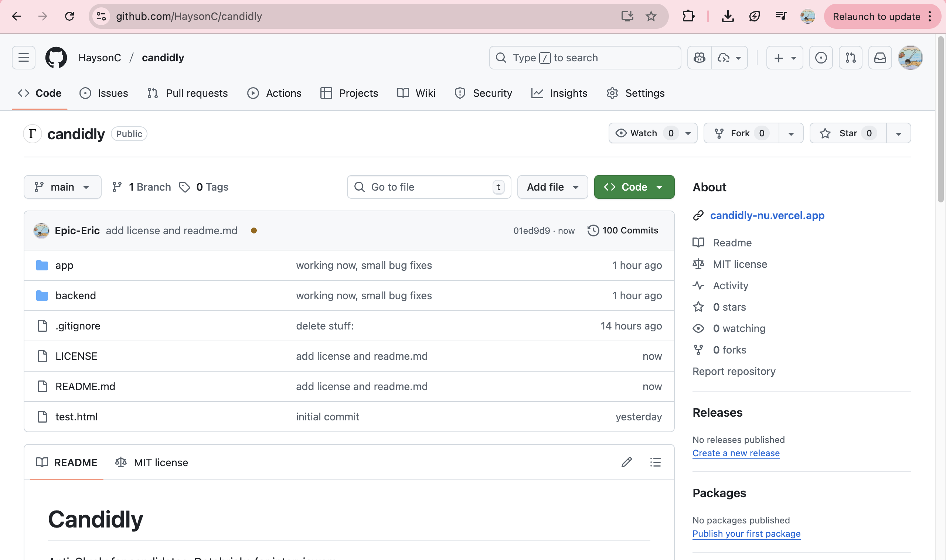
Task: Expand the main branch dropdown
Action: coord(62,187)
